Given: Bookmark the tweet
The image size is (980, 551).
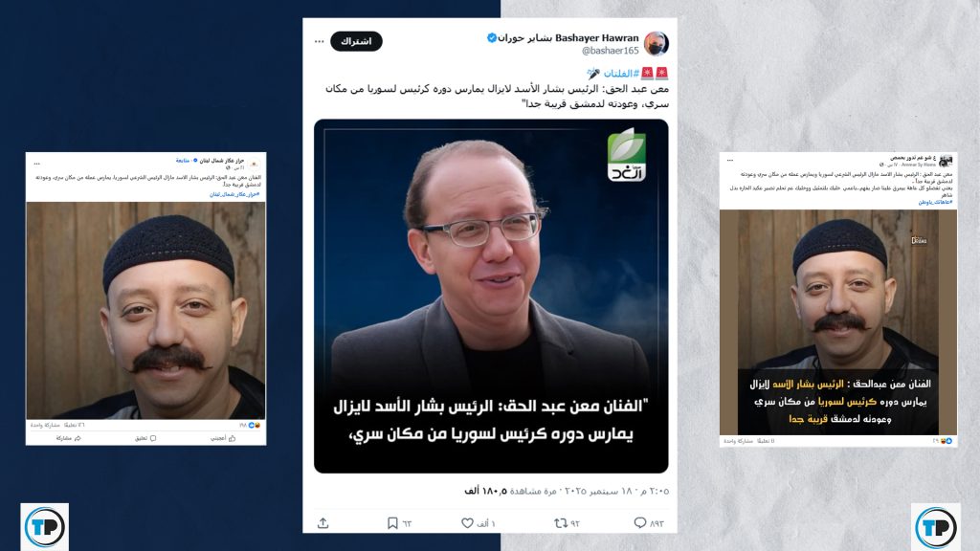Looking at the screenshot, I should (x=392, y=523).
